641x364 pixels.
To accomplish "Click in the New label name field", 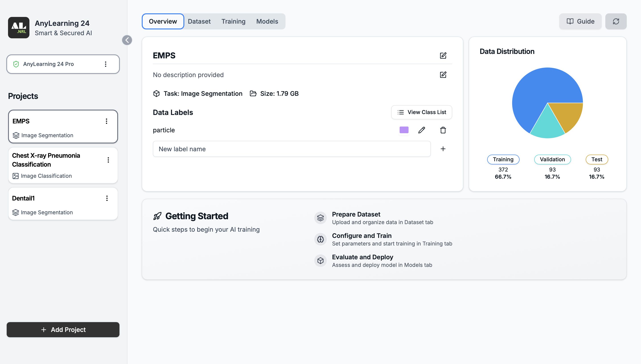I will coord(292,149).
